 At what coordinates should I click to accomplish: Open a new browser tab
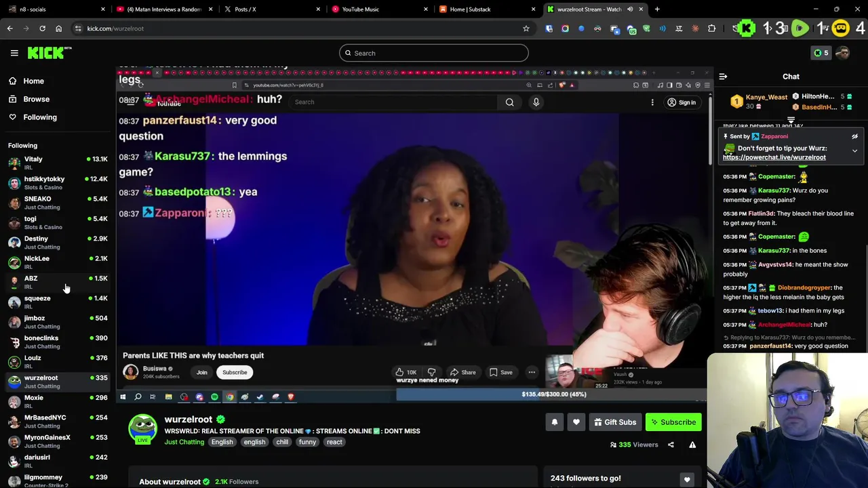click(x=657, y=9)
